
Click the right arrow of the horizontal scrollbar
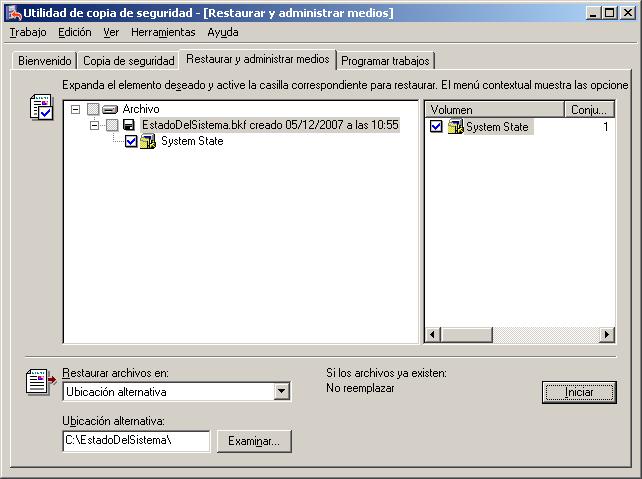click(607, 334)
